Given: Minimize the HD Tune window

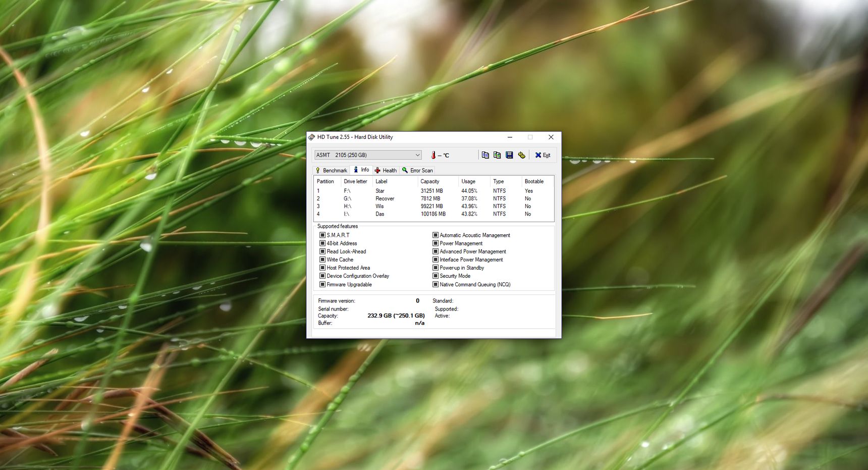Looking at the screenshot, I should pos(510,137).
